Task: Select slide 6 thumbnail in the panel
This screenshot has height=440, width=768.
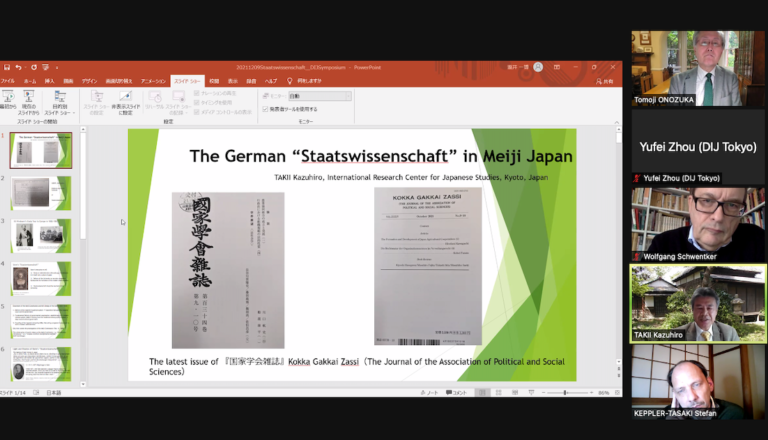Action: tap(41, 364)
